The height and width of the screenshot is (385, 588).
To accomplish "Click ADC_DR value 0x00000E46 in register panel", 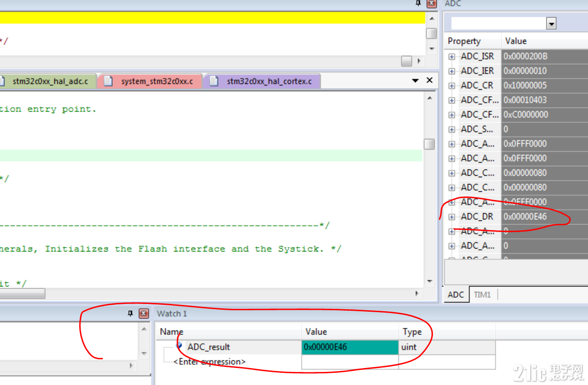I will point(525,217).
